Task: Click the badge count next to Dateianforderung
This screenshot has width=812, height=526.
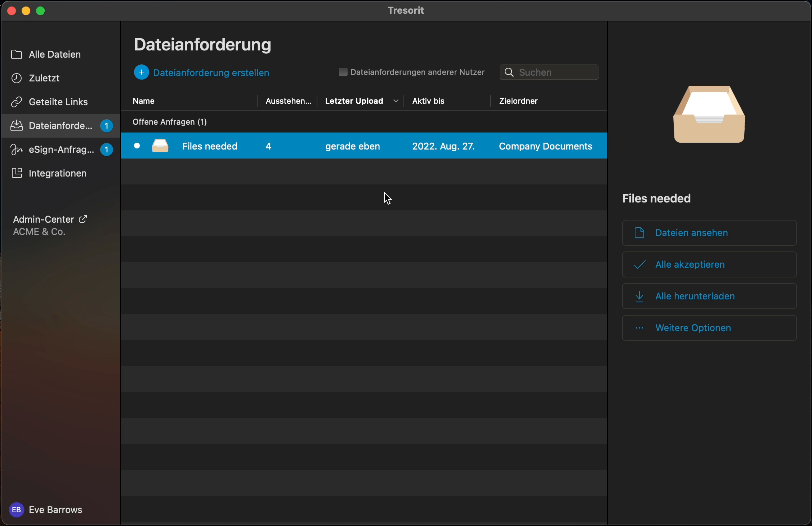Action: 106,126
